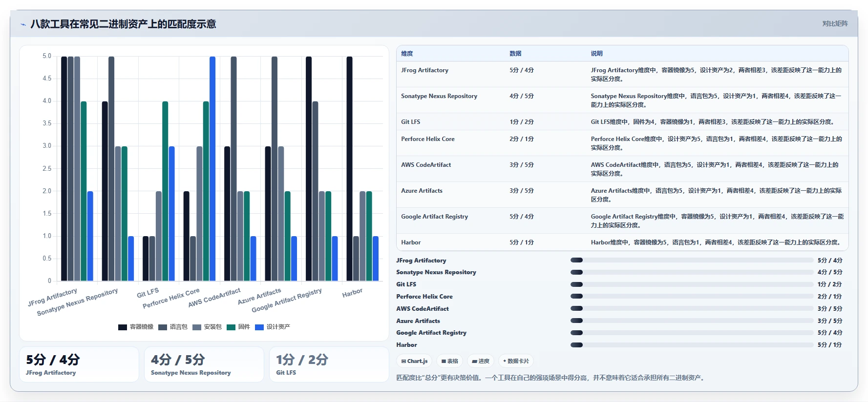
Task: Click the Harbor label on the chart x-axis
Action: pos(352,293)
